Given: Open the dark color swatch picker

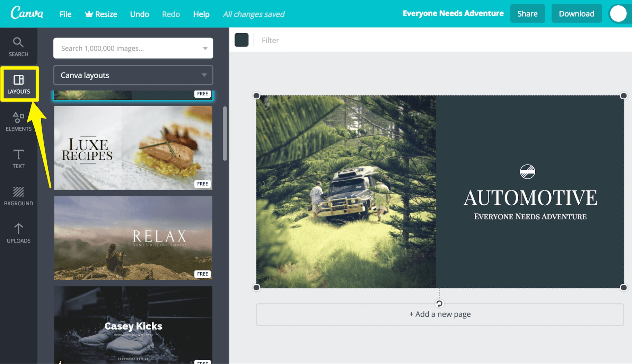Looking at the screenshot, I should tap(242, 40).
